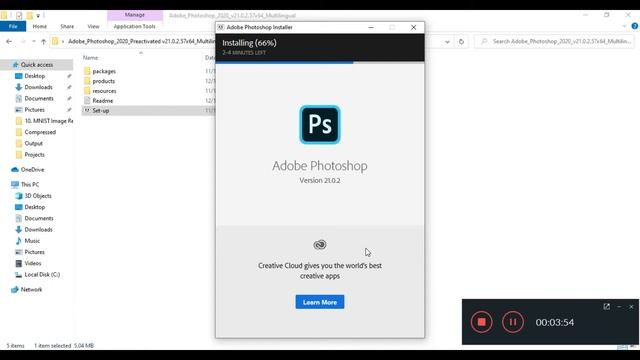Open Documents under Quick access
Viewport: 640px width, 360px height.
[39, 98]
